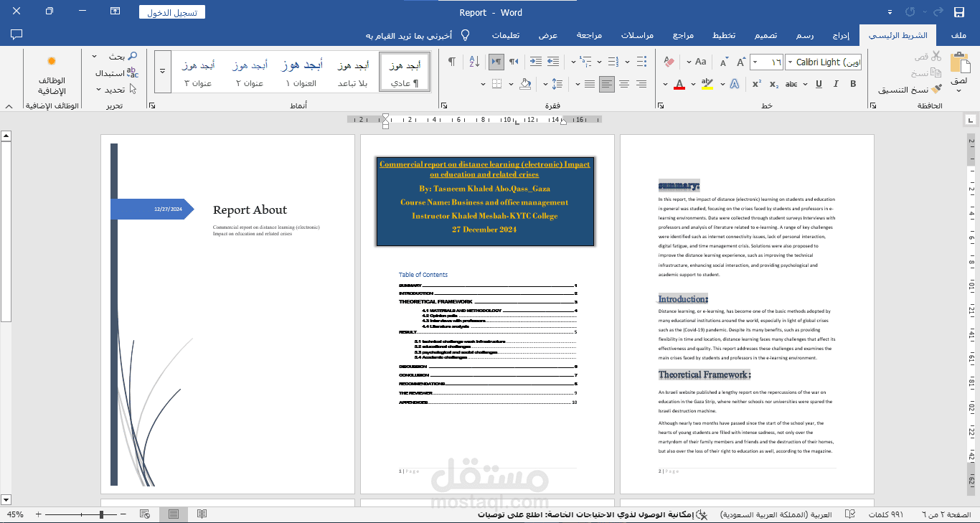Apply the Heading 2 (عنوان ٢) style

tap(250, 72)
